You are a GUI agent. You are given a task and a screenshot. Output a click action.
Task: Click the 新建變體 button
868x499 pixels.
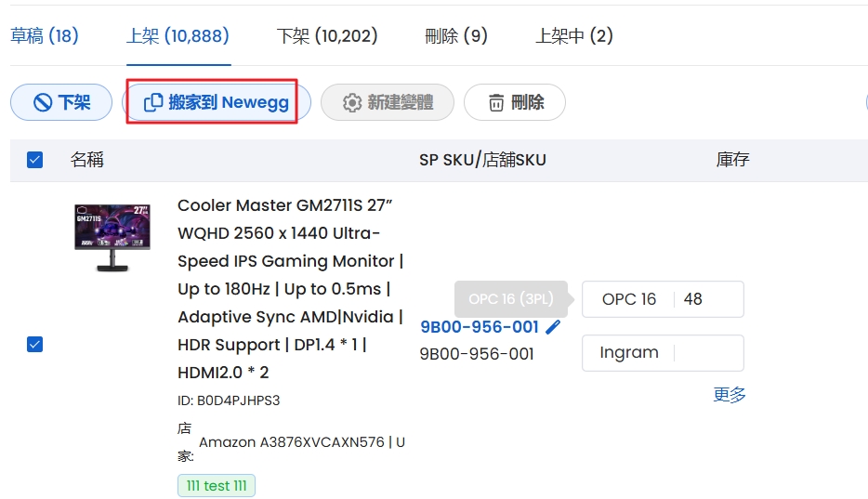(388, 102)
